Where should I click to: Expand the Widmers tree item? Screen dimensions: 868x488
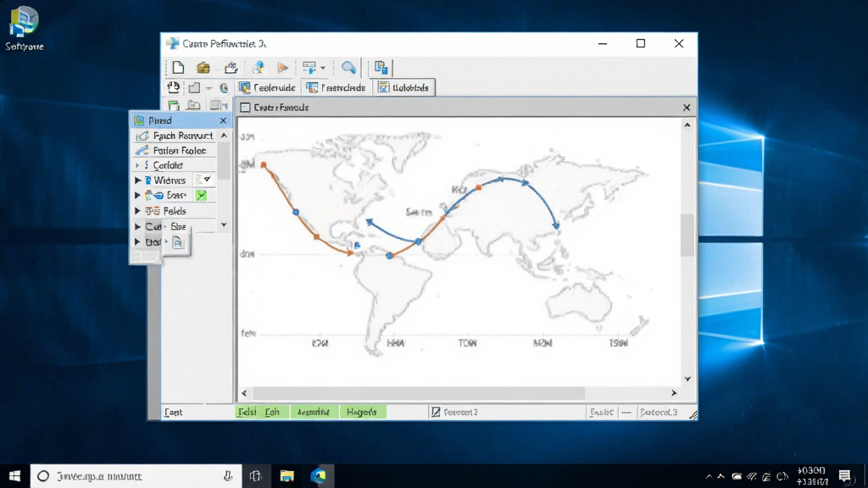[138, 180]
